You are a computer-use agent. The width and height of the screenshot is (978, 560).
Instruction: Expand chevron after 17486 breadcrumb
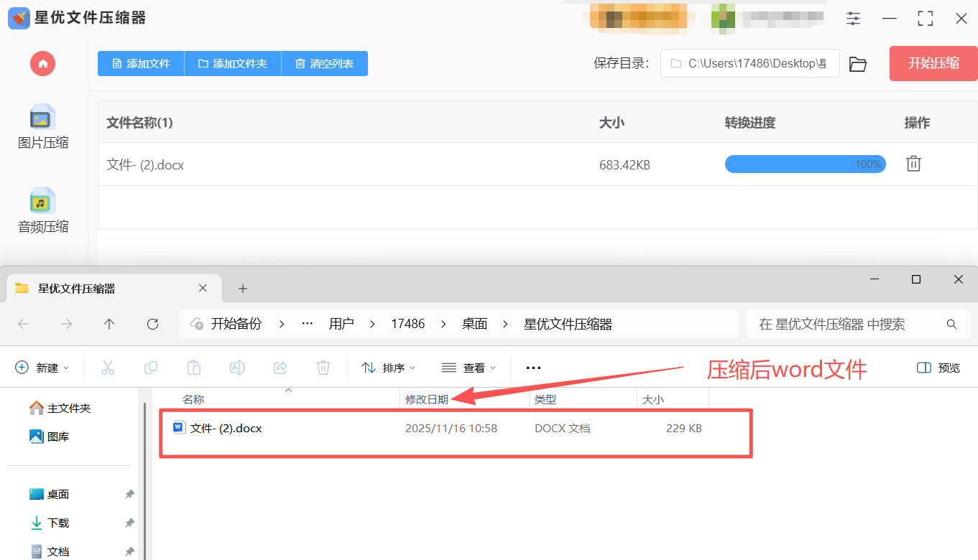coord(443,325)
